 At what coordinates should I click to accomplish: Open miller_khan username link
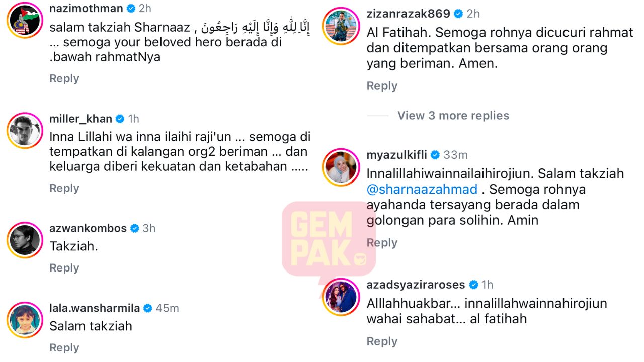coord(80,119)
